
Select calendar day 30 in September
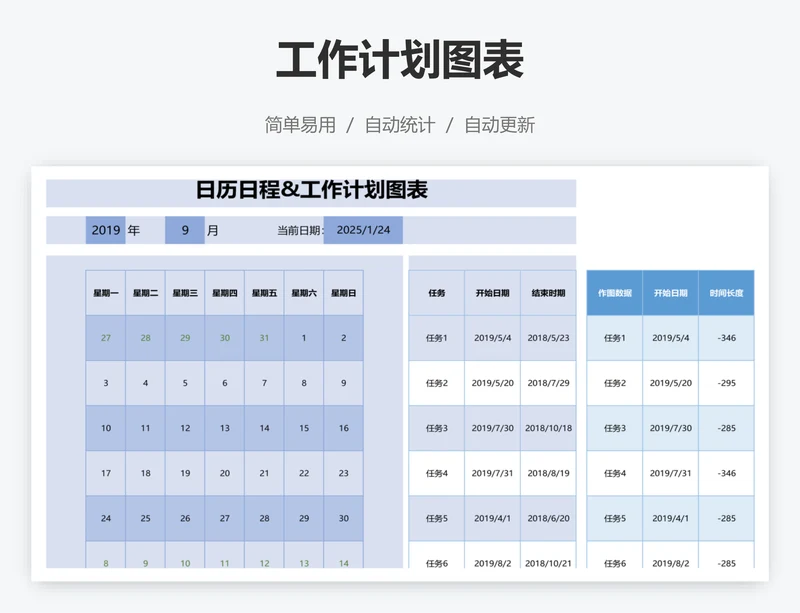click(x=343, y=518)
